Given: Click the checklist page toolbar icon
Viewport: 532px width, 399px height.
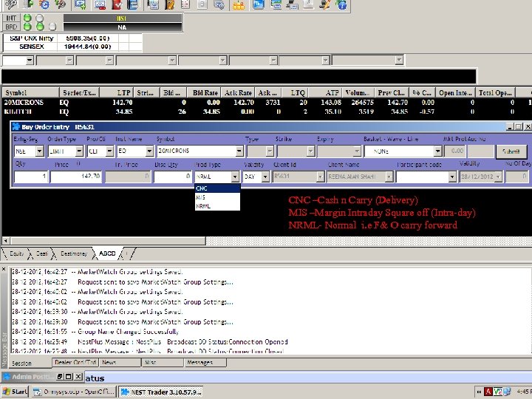Looking at the screenshot, I should coord(185,4).
